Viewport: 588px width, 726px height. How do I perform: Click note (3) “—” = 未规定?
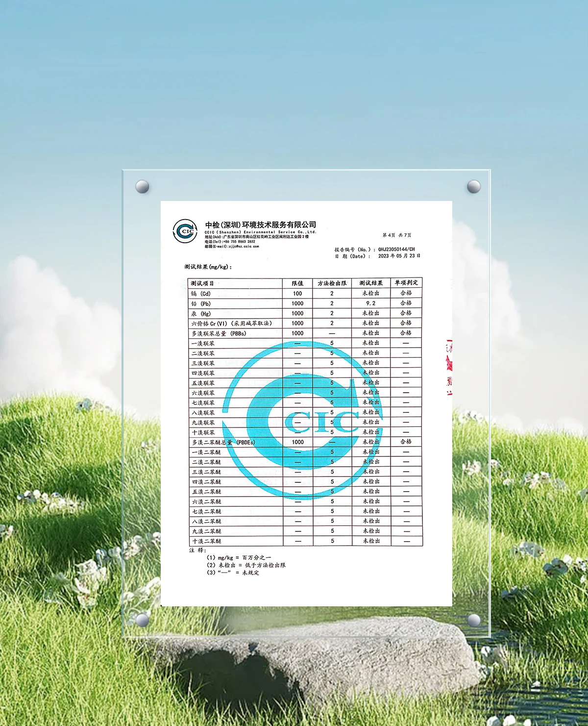coord(233,573)
